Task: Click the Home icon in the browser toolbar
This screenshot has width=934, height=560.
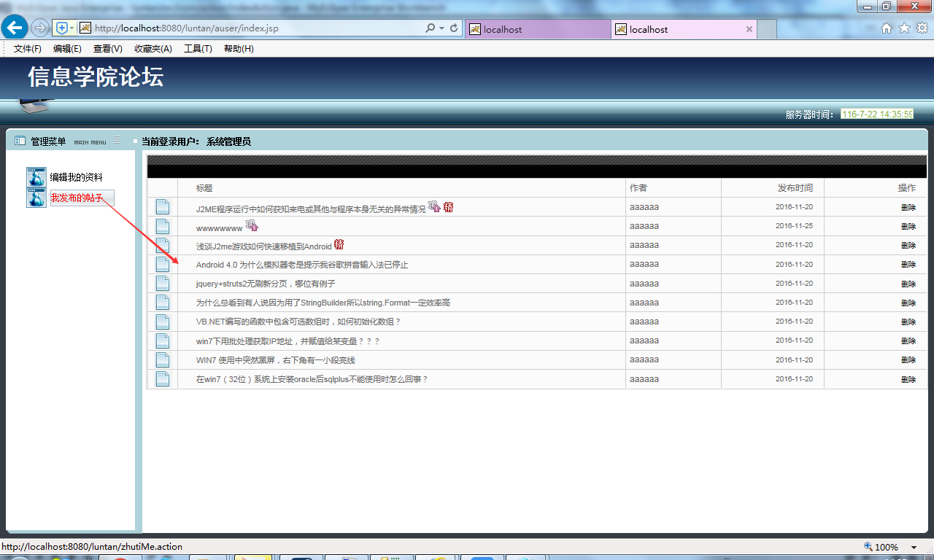Action: tap(886, 27)
